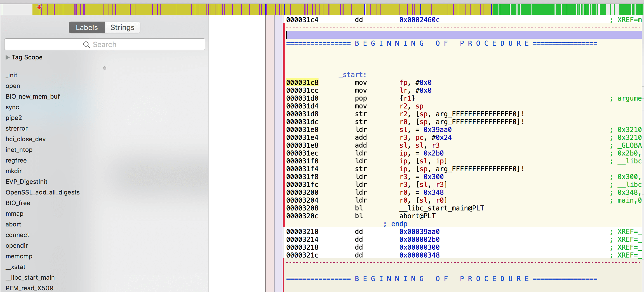Click constant 0x348 in ldr r0
The width and height of the screenshot is (644, 292).
point(433,193)
